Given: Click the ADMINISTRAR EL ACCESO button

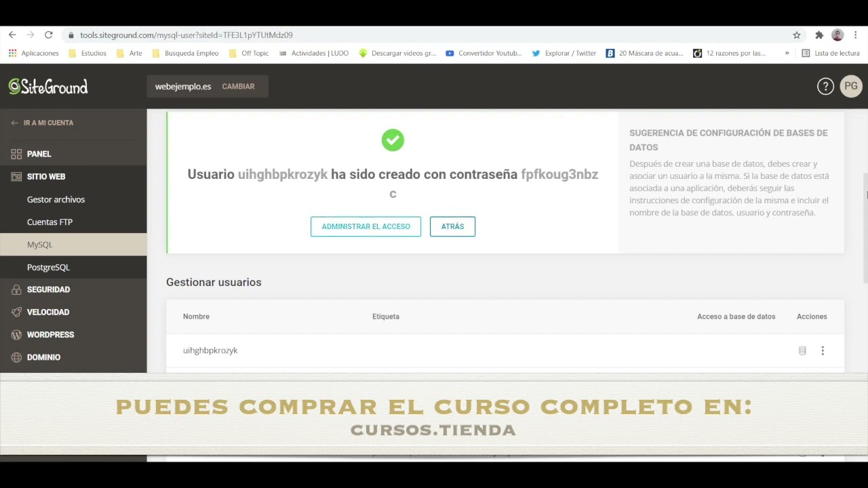Looking at the screenshot, I should (x=366, y=226).
